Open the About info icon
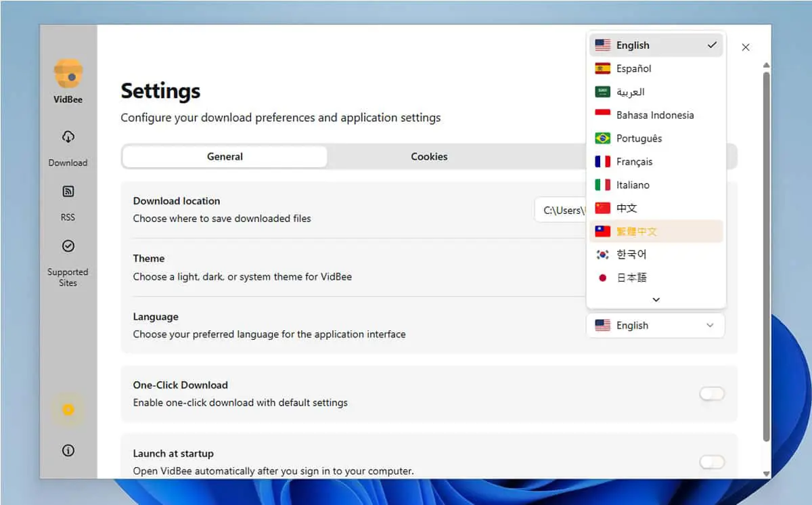The height and width of the screenshot is (505, 812). coord(68,451)
